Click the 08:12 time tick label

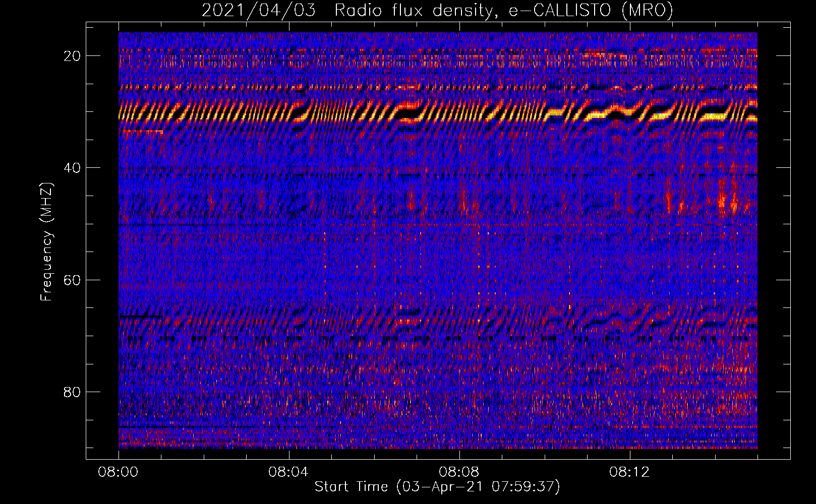pyautogui.click(x=629, y=472)
